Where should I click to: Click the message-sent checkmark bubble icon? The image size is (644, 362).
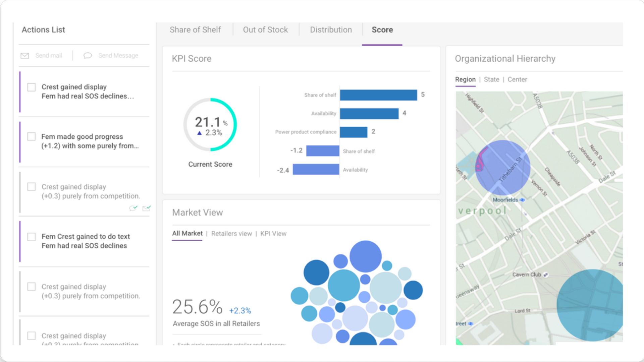[x=133, y=208]
